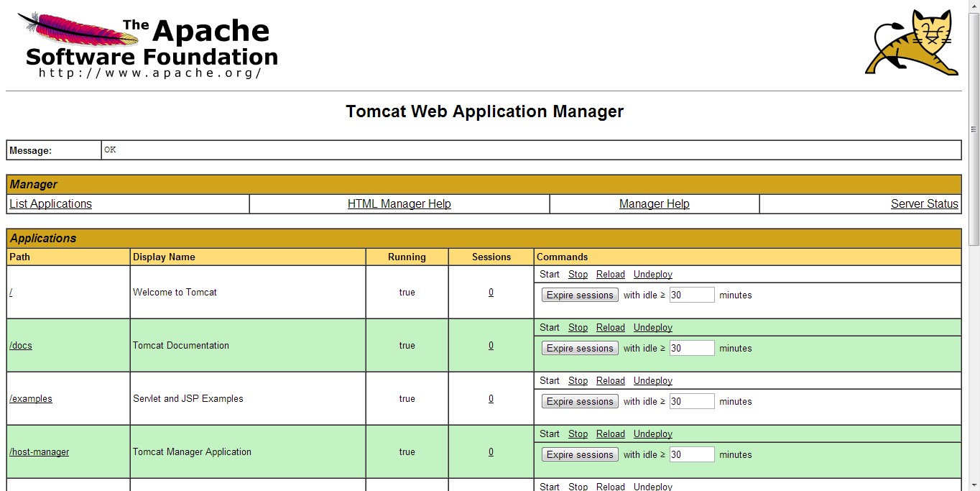
Task: View sessions count for /host-manager
Action: click(491, 452)
